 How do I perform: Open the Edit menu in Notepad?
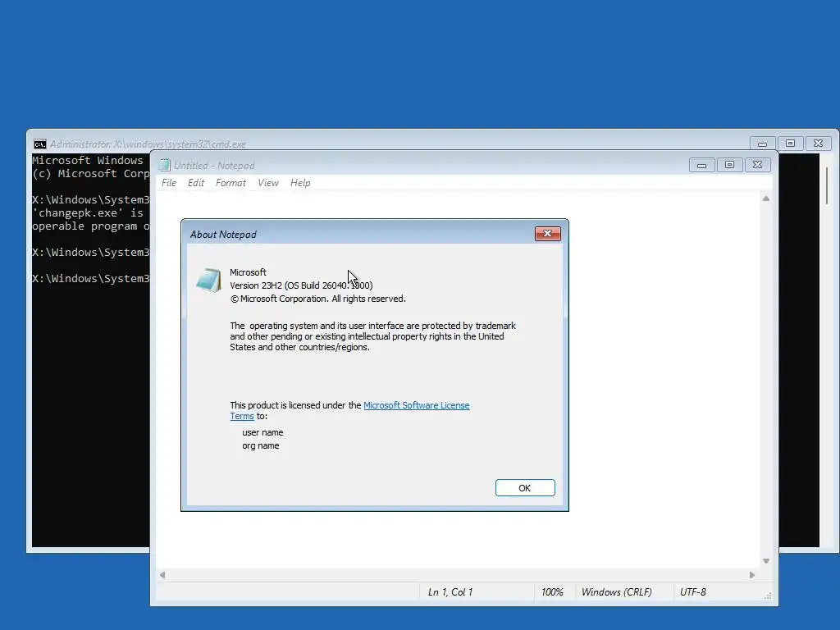coord(196,183)
